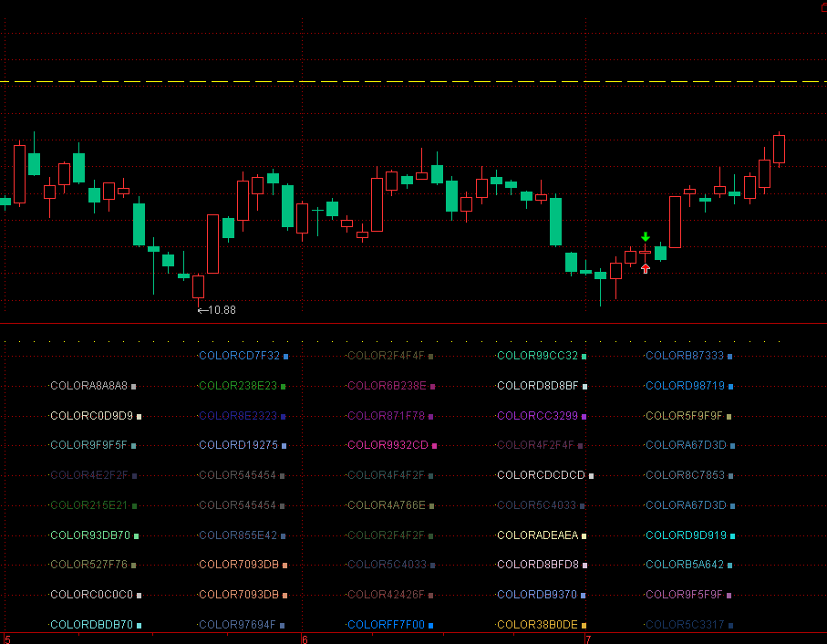This screenshot has width=827, height=644.
Task: Click the COLORC0D9D9 text label
Action: click(x=92, y=416)
